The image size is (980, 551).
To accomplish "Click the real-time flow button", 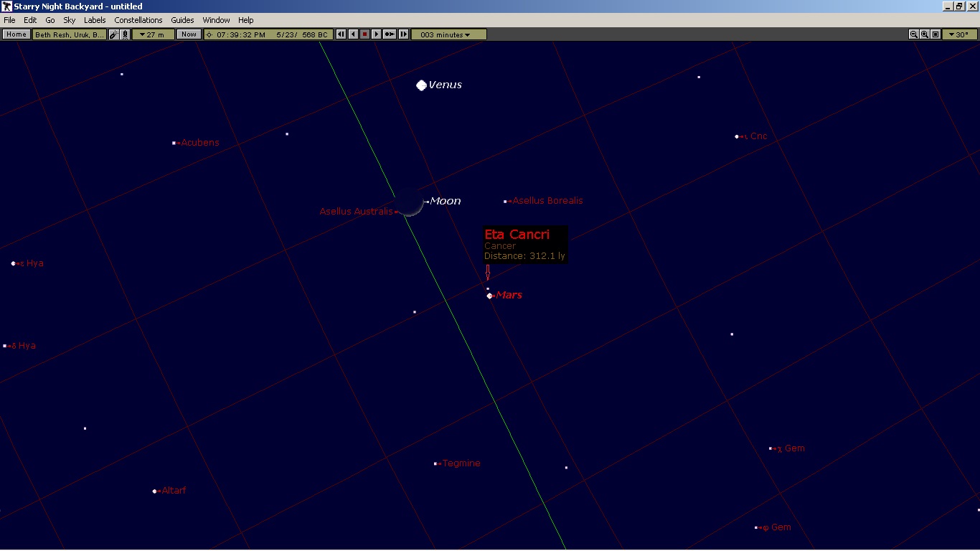I will point(390,34).
